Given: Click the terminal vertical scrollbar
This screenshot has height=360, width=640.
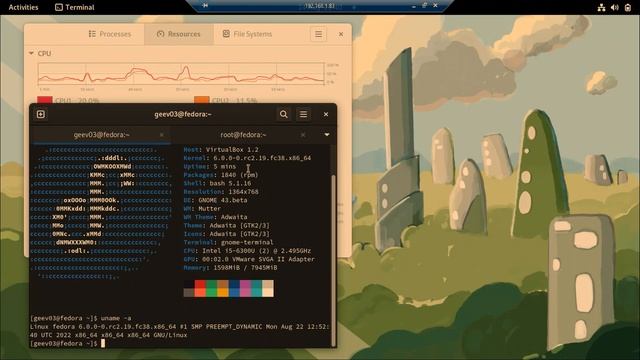Looking at the screenshot, I should coord(333,260).
